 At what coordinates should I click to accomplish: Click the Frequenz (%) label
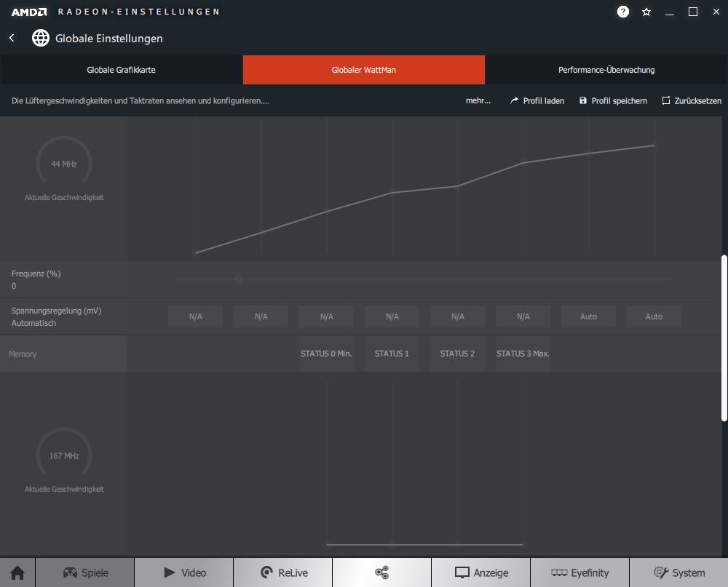pos(36,273)
